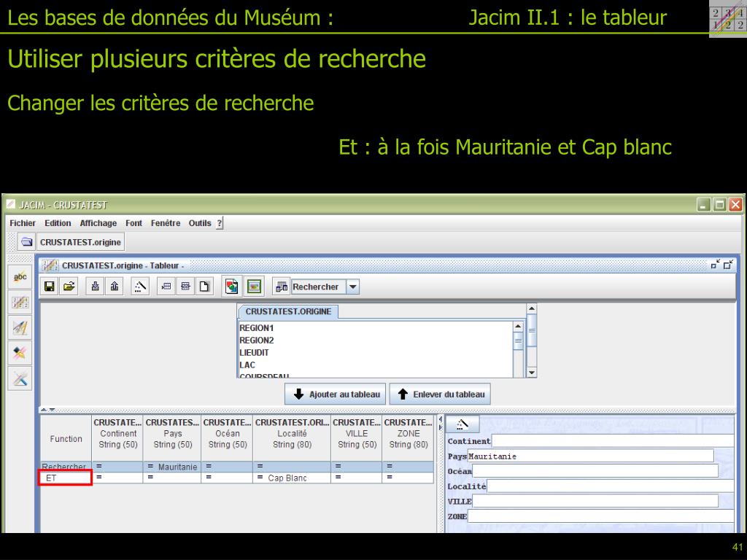Click the ET function cell
Viewport: 747px width, 560px height.
coord(65,478)
